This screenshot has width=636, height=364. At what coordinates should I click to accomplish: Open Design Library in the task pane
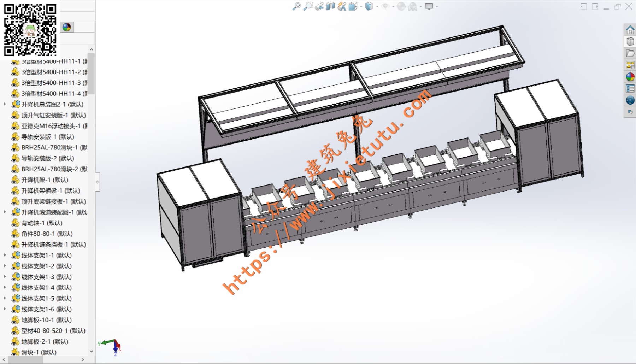pos(630,42)
